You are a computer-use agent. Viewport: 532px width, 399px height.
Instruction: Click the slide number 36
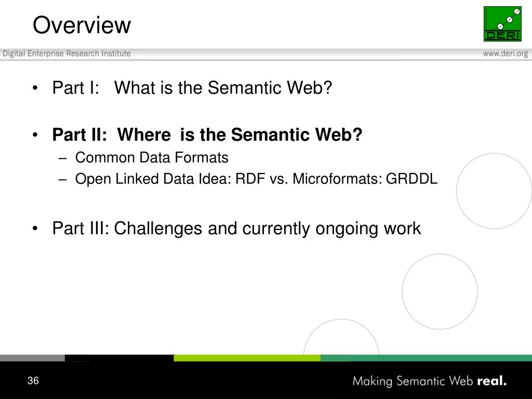pos(33,381)
